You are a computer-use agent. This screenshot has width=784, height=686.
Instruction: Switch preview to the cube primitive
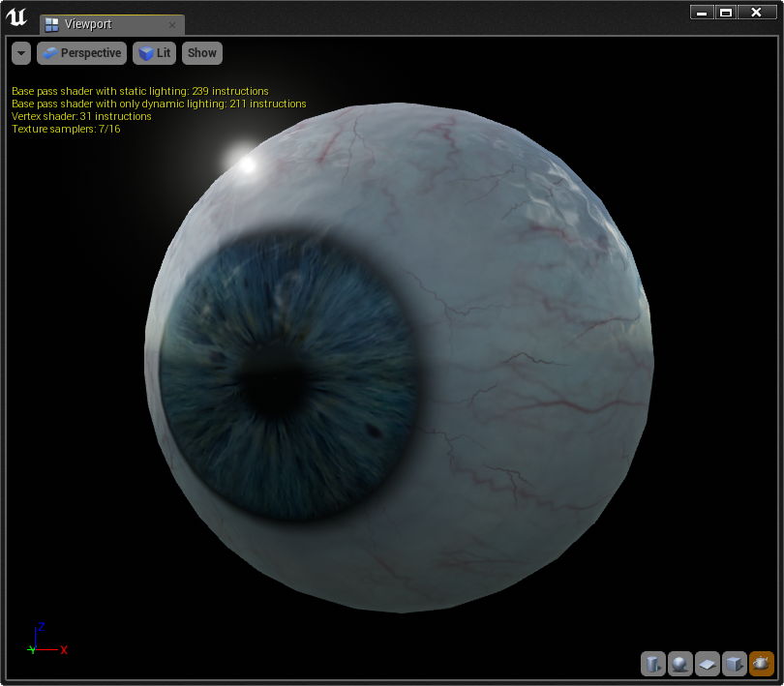(x=735, y=663)
